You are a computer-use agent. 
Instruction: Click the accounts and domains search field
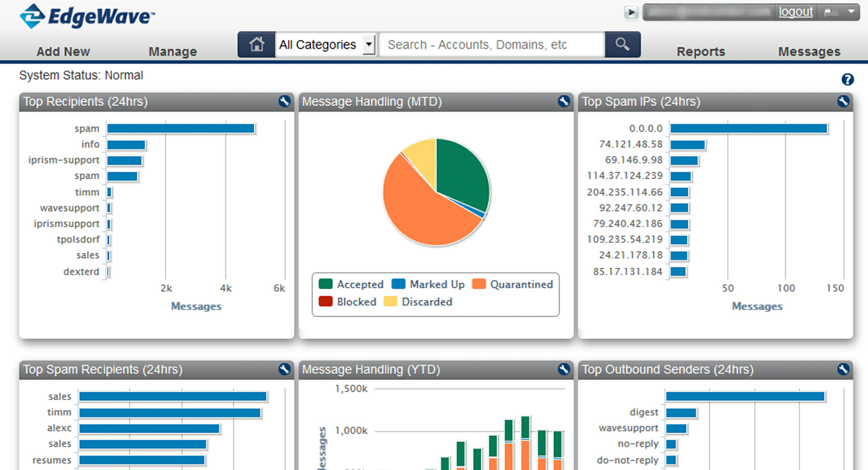point(491,44)
